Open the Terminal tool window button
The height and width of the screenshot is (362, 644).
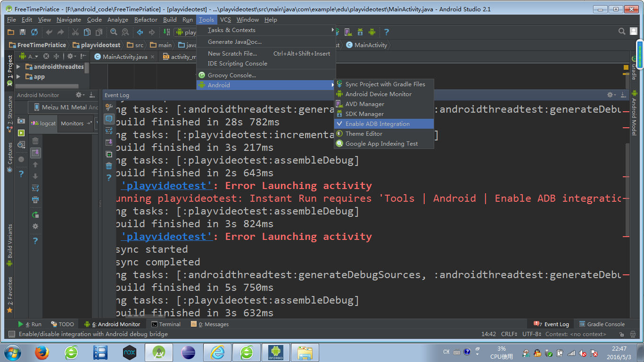[166, 324]
